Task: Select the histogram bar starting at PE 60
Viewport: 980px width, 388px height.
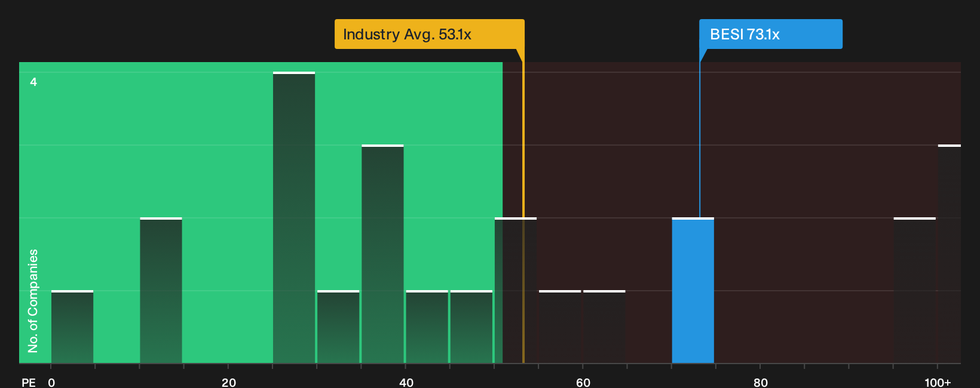Action: [604, 327]
